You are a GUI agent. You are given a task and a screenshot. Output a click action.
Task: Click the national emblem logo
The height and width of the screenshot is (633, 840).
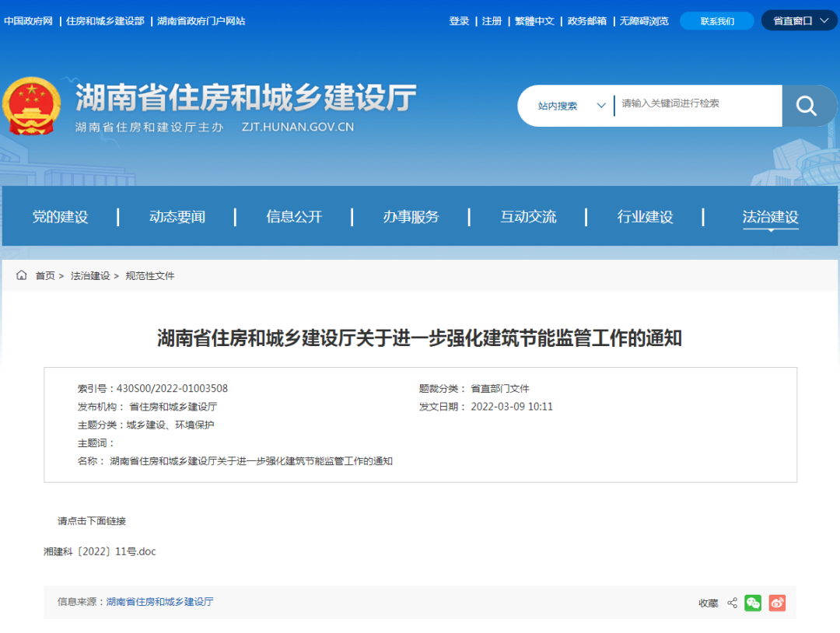(31, 107)
